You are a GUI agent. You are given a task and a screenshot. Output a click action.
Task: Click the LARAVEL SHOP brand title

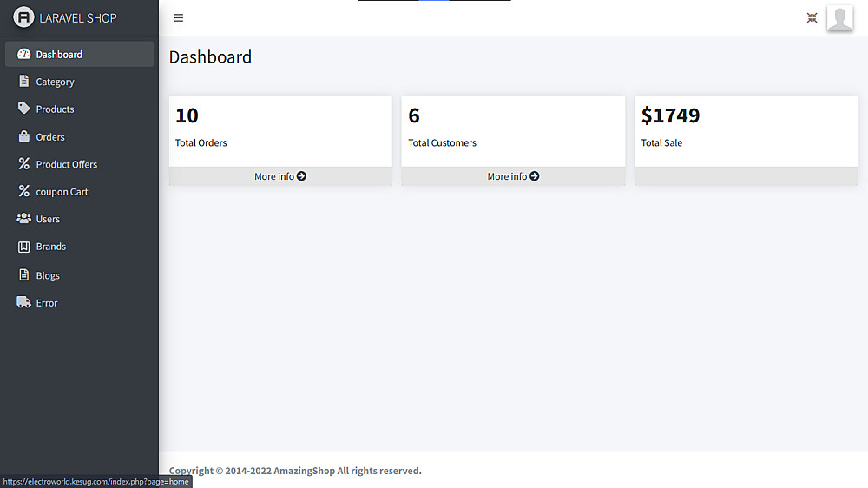pos(78,17)
